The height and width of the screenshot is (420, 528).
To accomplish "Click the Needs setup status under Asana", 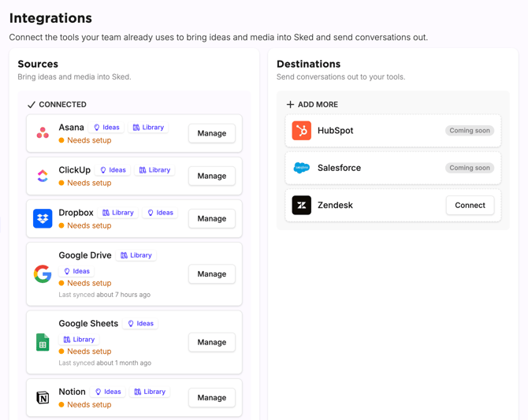I will click(85, 140).
